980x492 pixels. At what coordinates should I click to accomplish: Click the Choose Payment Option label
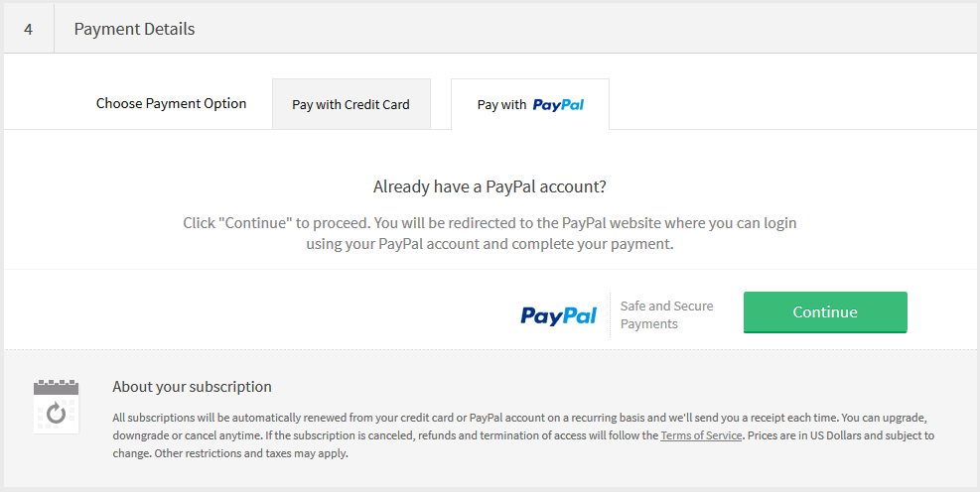(171, 103)
